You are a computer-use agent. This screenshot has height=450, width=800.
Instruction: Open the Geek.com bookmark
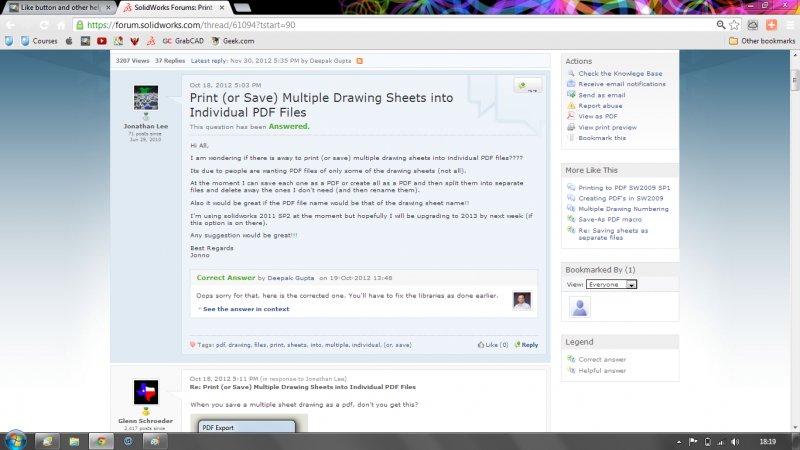pos(233,41)
